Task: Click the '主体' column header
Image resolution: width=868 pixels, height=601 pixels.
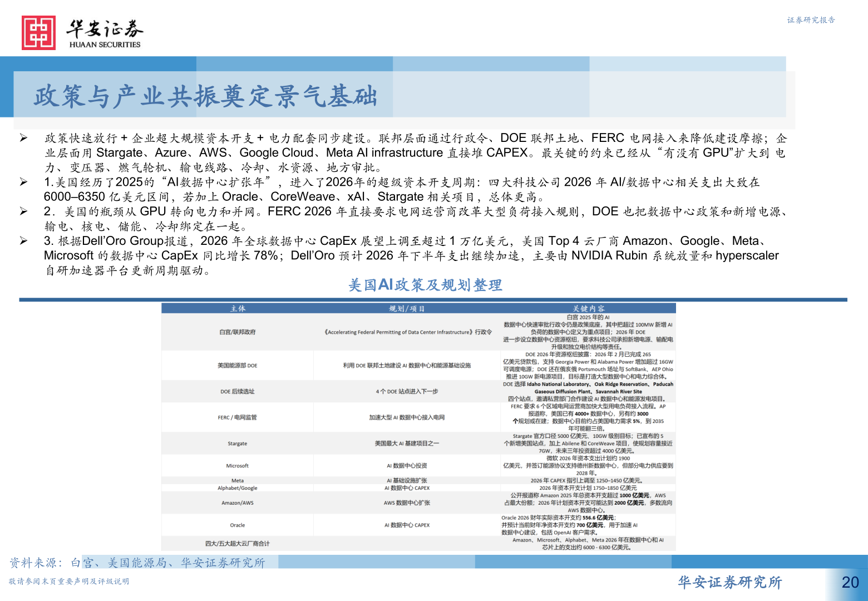Action: tap(238, 308)
